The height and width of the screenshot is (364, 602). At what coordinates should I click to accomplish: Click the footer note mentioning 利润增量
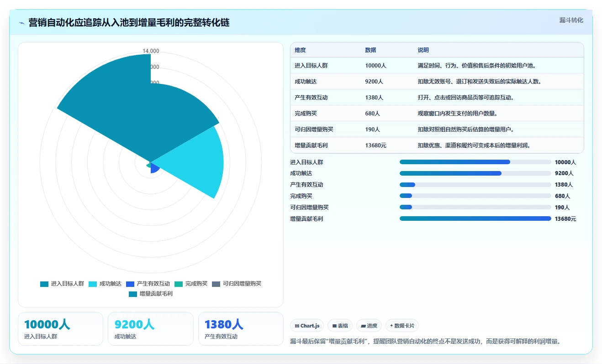[425, 341]
